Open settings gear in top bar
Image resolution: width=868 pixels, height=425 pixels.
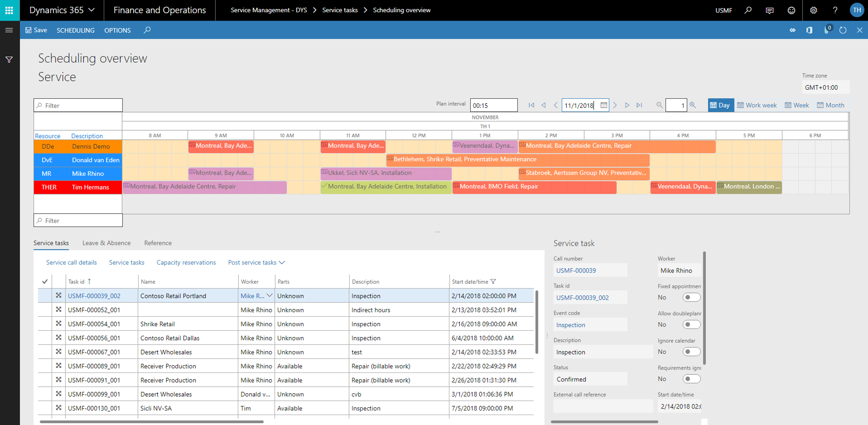(x=813, y=10)
